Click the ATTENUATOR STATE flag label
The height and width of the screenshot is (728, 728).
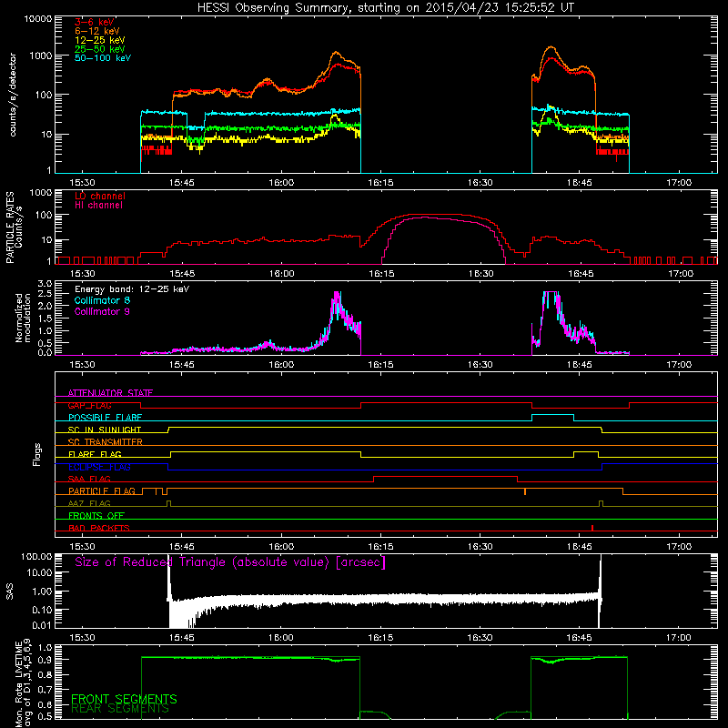point(110,393)
